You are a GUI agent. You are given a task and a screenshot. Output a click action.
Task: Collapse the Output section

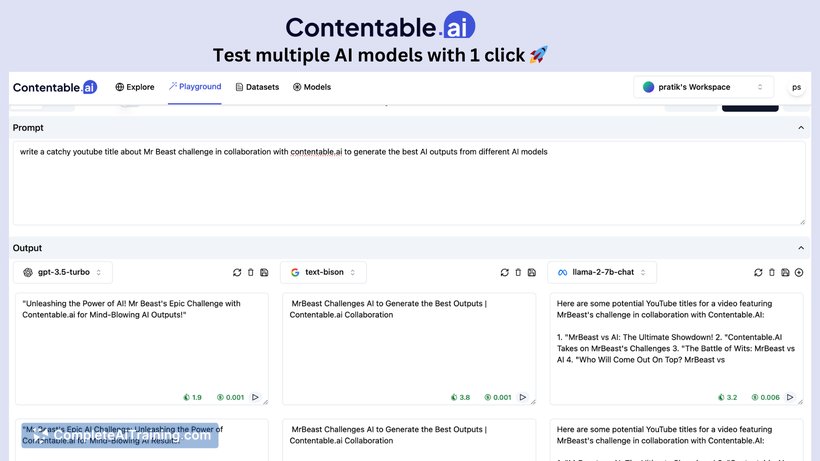pyautogui.click(x=801, y=248)
